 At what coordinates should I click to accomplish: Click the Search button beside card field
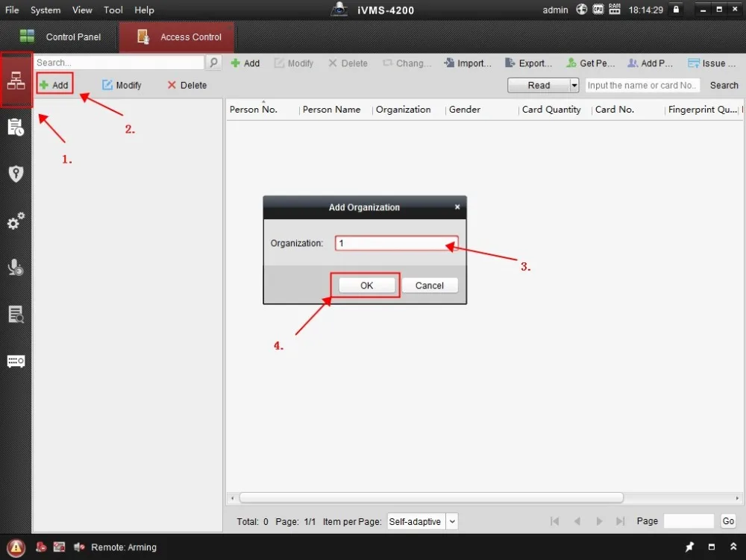pos(724,85)
